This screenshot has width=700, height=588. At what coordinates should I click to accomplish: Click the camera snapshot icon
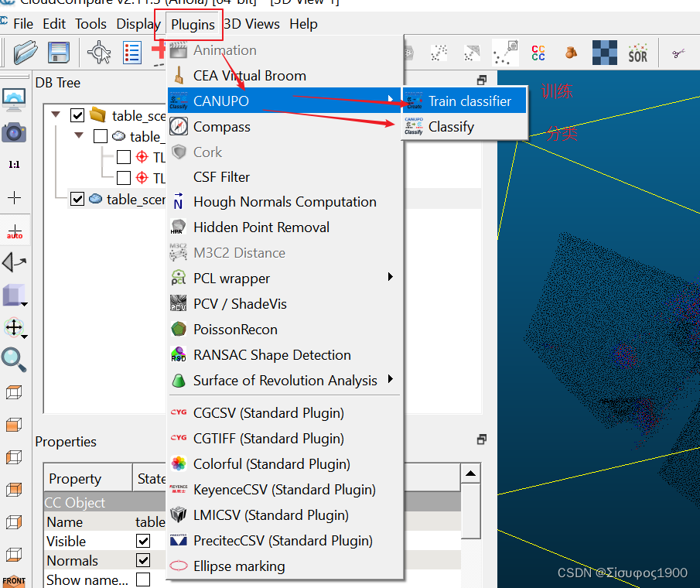pyautogui.click(x=14, y=132)
